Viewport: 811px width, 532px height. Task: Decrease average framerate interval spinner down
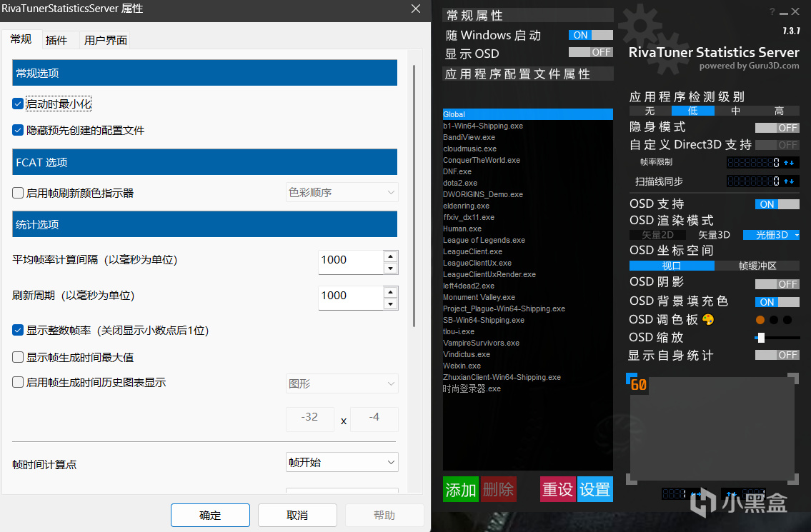(x=391, y=268)
